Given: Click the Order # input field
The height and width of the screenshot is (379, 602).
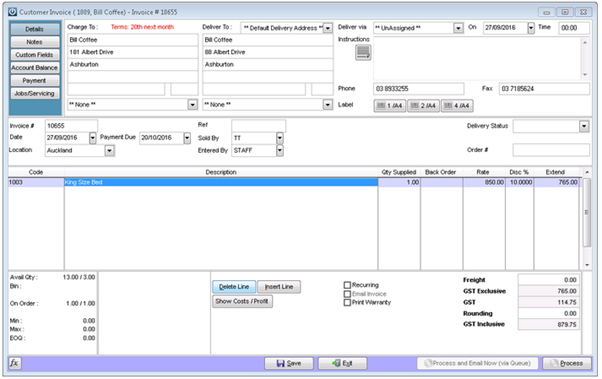Looking at the screenshot, I should pyautogui.click(x=551, y=150).
